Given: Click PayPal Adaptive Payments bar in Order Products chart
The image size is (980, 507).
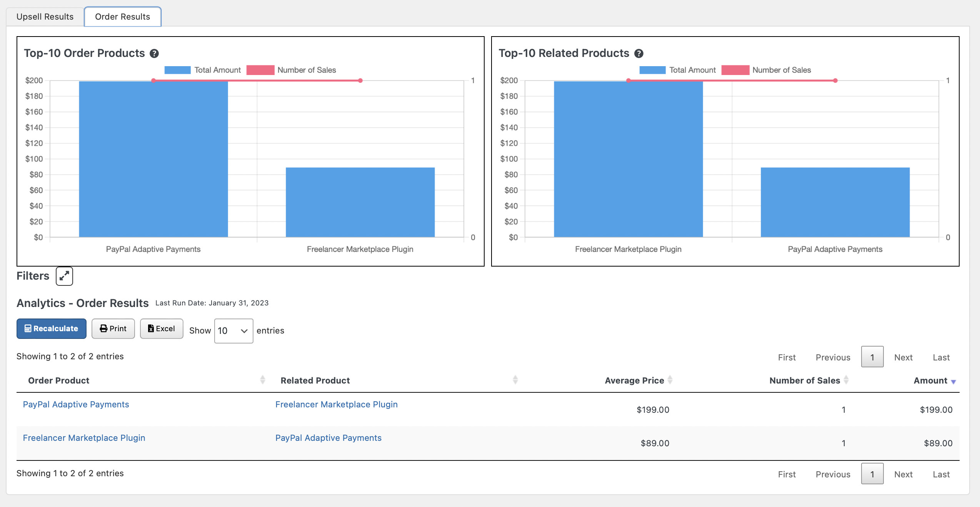Looking at the screenshot, I should coord(153,159).
